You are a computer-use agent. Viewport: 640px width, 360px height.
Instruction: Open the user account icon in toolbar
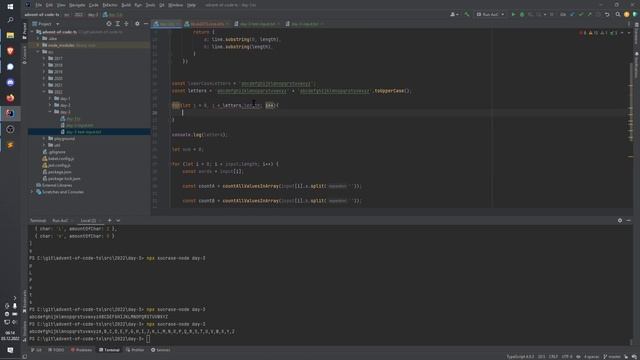pyautogui.click(x=453, y=14)
